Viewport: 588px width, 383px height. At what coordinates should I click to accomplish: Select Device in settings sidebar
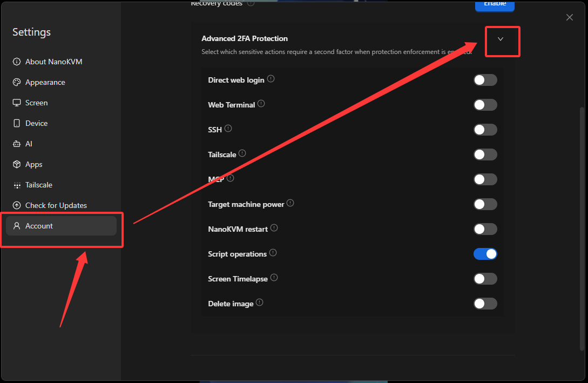[x=61, y=123]
